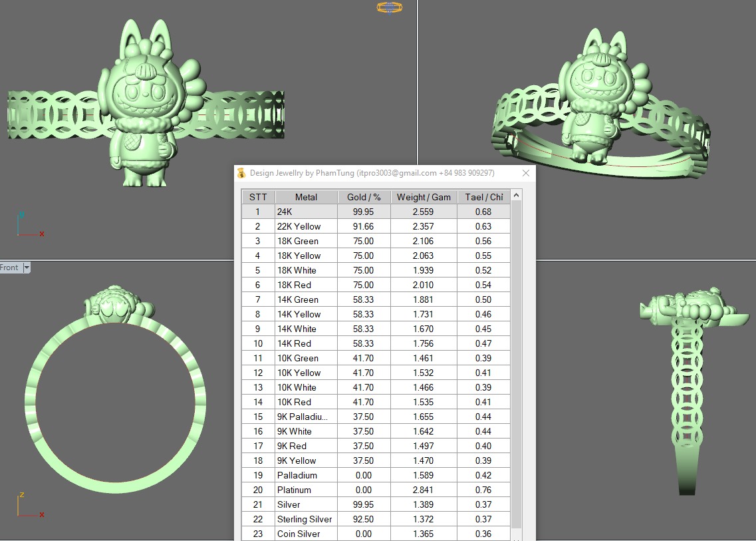Click the Tael / Chi column header
Viewport: 756px width, 541px height.
point(483,197)
